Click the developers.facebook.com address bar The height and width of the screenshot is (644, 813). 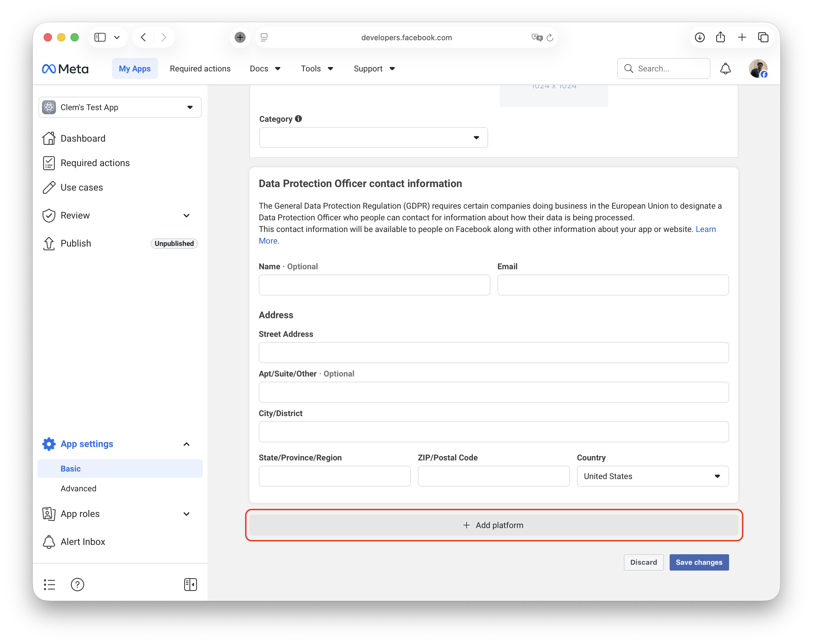point(406,37)
